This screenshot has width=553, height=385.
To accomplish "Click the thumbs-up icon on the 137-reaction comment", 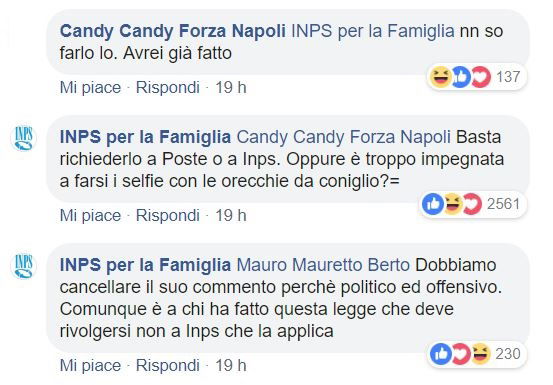I will [x=461, y=77].
